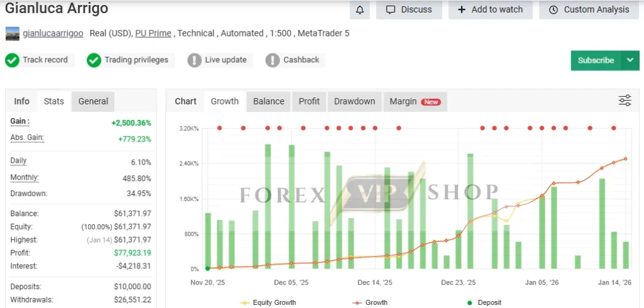Click the 34.95% drawdown value
Image resolution: width=644 pixels, height=308 pixels.
[x=139, y=194]
